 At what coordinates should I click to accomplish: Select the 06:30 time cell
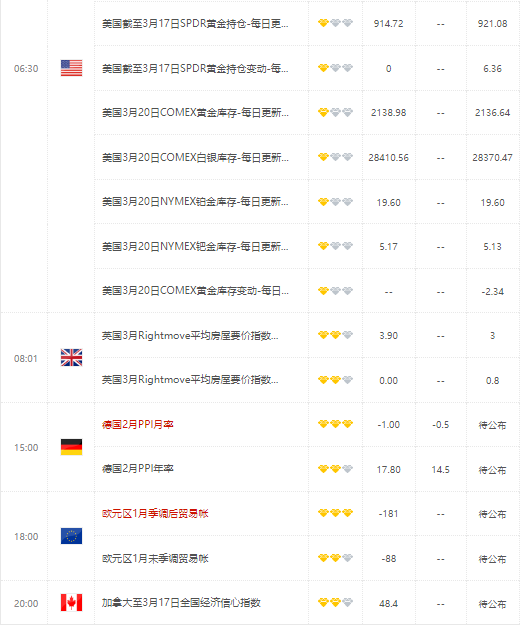(26, 69)
